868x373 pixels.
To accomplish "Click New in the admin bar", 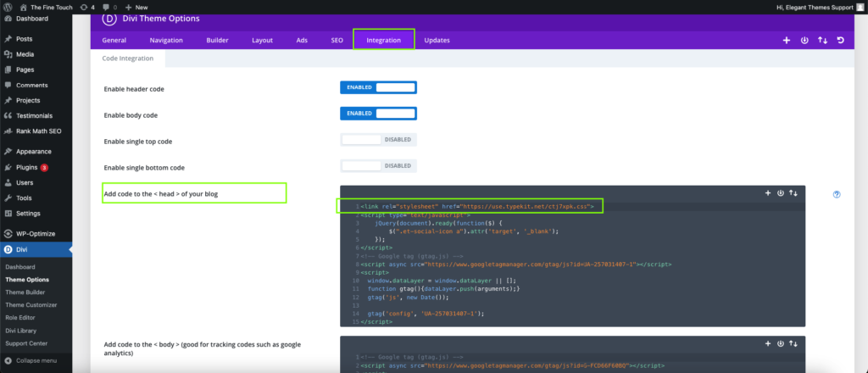I will (x=136, y=7).
